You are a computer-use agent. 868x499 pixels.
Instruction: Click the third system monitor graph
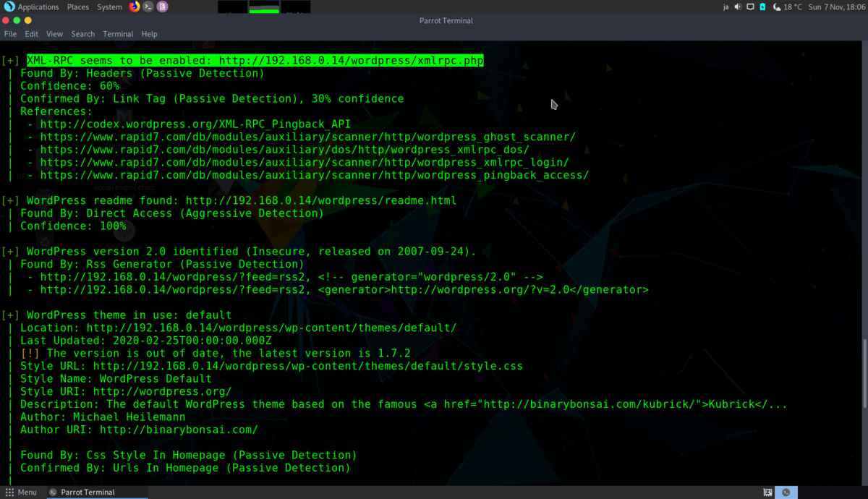coord(296,7)
